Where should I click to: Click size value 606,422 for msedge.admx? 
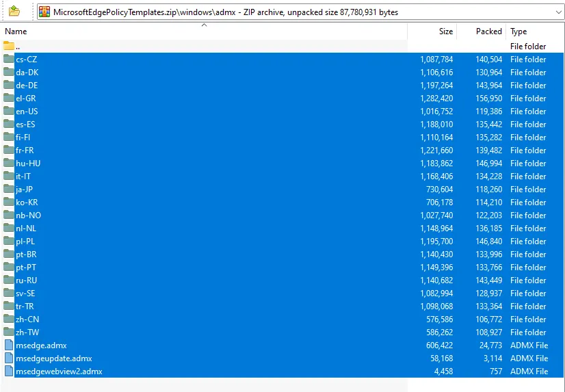[439, 345]
